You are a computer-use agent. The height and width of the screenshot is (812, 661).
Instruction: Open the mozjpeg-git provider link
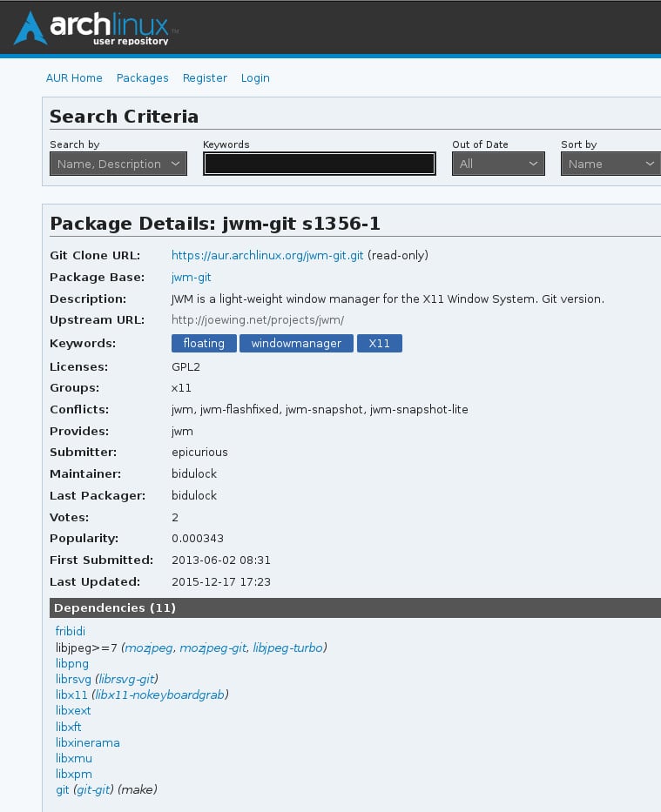click(212, 648)
